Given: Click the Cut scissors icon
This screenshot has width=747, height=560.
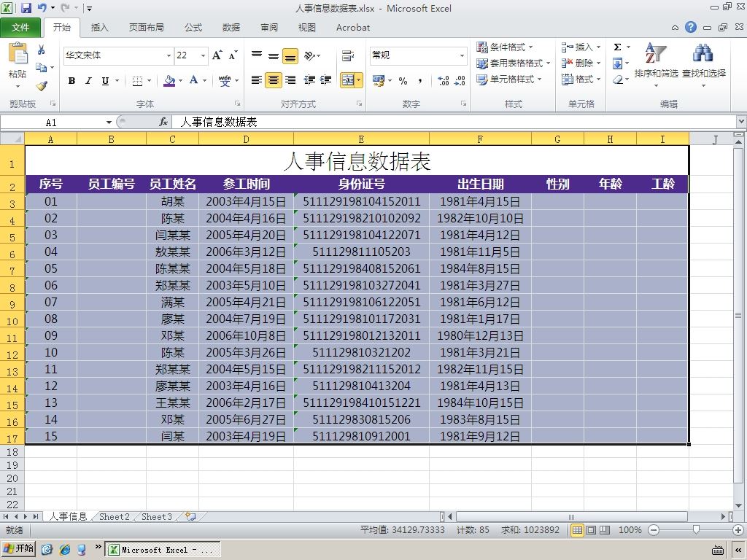Looking at the screenshot, I should tap(42, 50).
